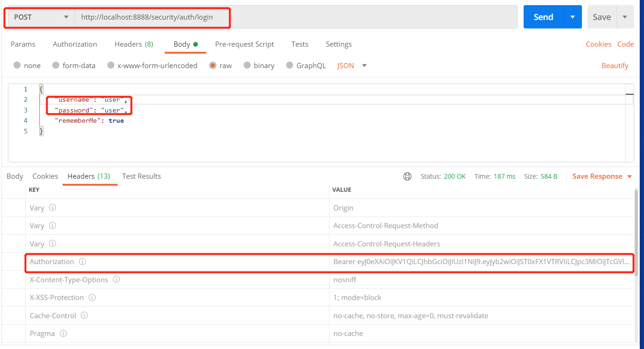This screenshot has height=349, width=644.
Task: Click the Beautify link
Action: click(615, 66)
